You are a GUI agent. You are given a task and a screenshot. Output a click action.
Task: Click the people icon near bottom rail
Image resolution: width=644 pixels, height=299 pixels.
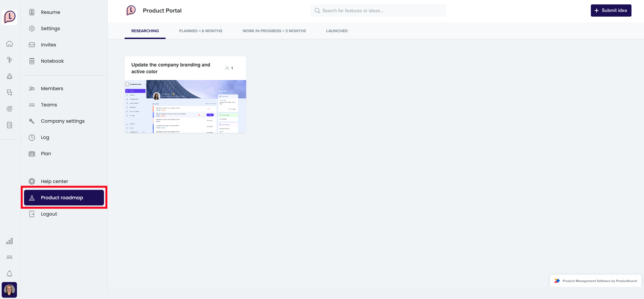[9, 257]
